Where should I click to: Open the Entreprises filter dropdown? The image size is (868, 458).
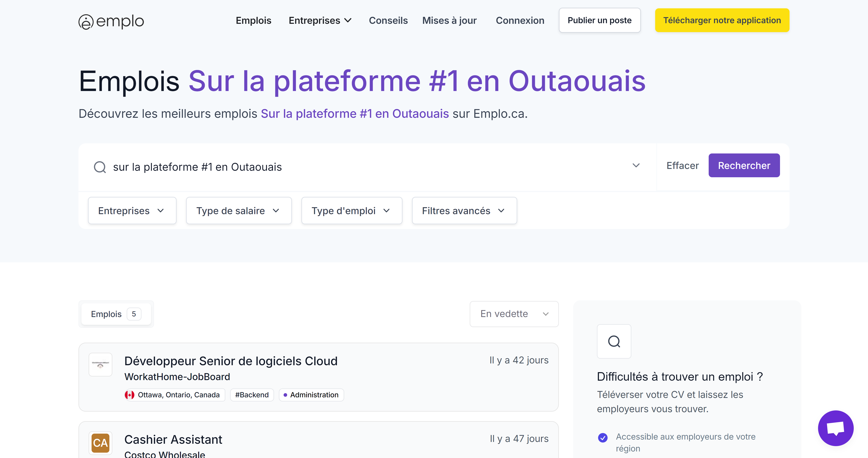click(132, 211)
